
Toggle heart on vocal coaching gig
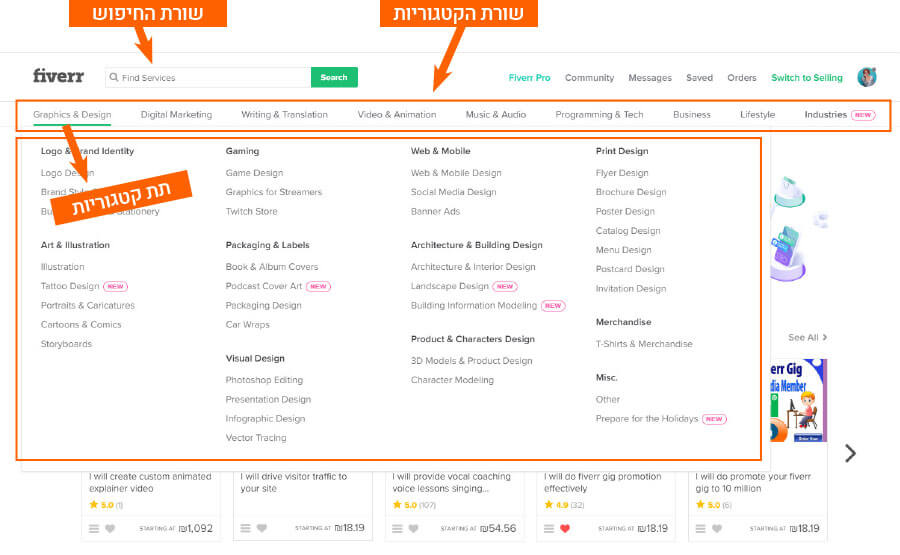(414, 528)
